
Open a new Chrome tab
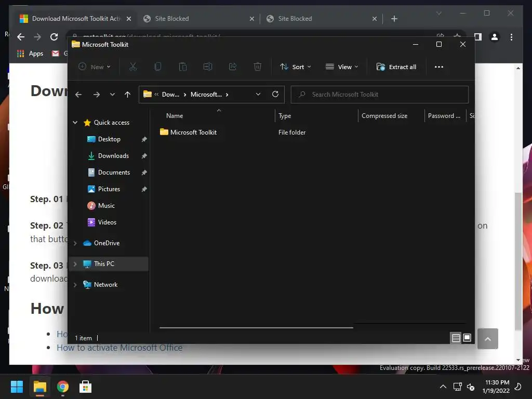tap(394, 19)
